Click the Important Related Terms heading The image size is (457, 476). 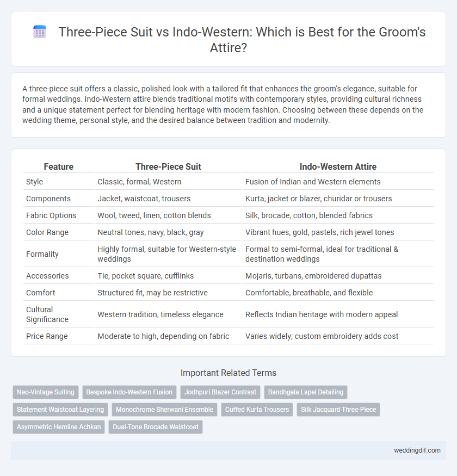tap(228, 373)
